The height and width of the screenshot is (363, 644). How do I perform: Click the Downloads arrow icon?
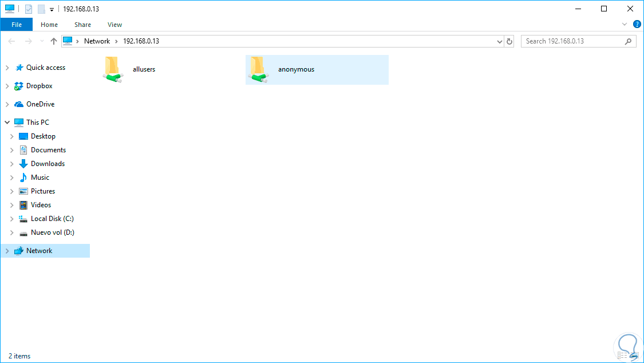(23, 164)
